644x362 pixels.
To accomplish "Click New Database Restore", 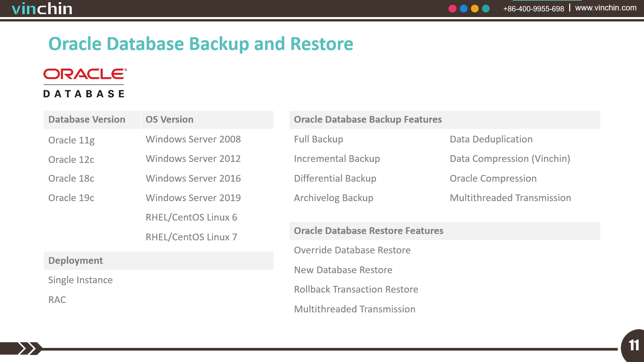I will coord(343,270).
